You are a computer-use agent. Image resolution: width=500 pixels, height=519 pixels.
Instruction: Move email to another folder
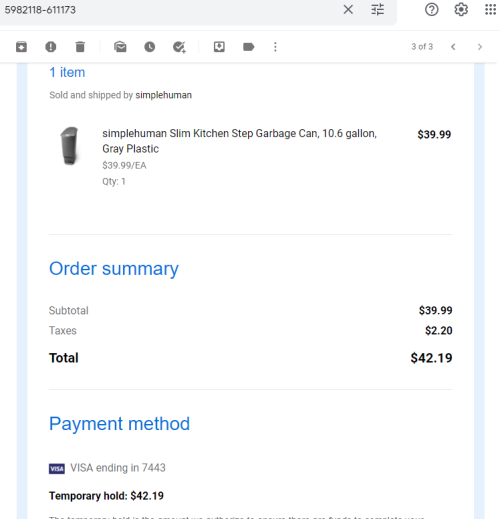coord(219,47)
